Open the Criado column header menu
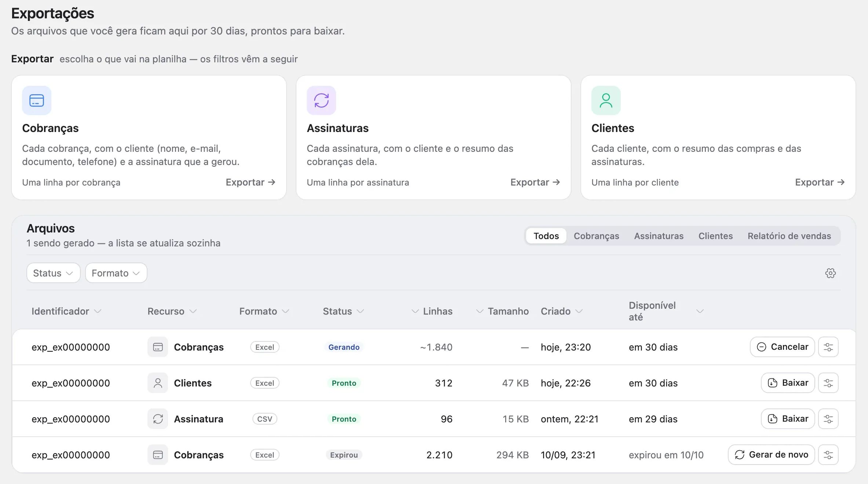 point(562,311)
